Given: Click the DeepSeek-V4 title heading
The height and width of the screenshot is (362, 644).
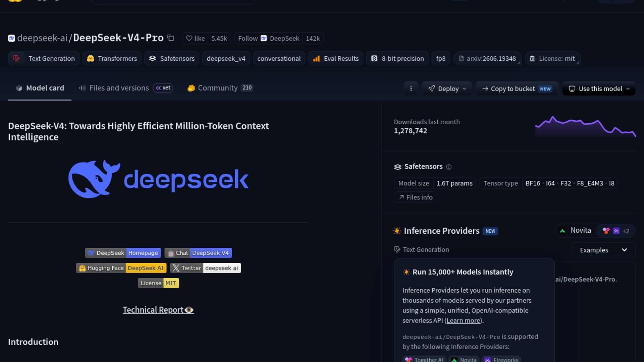Looking at the screenshot, I should pos(138,131).
